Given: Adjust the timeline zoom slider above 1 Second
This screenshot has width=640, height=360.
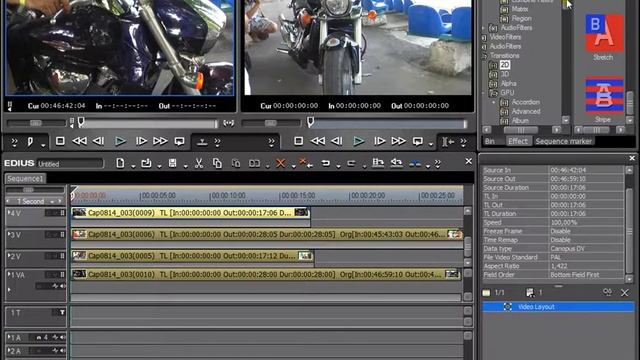Looking at the screenshot, I should tap(28, 190).
